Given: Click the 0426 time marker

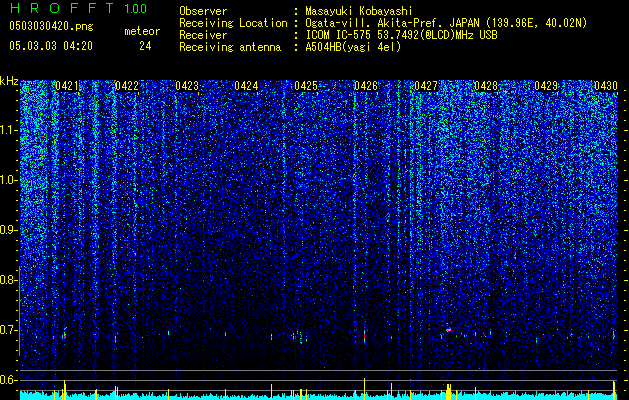Looking at the screenshot, I should pyautogui.click(x=366, y=86).
